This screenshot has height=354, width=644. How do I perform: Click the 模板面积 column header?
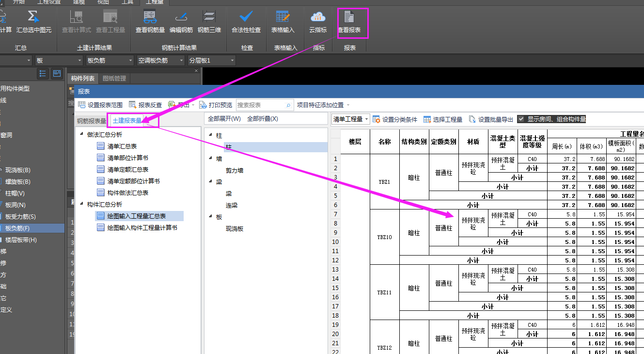coord(621,146)
